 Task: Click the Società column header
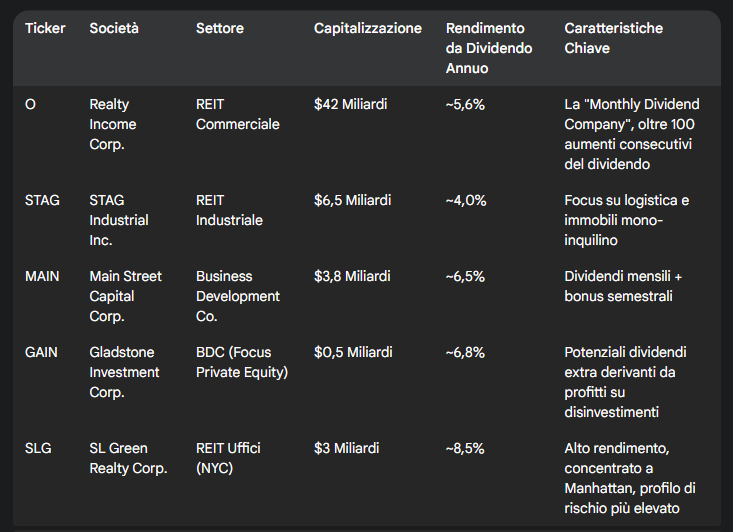(x=114, y=28)
